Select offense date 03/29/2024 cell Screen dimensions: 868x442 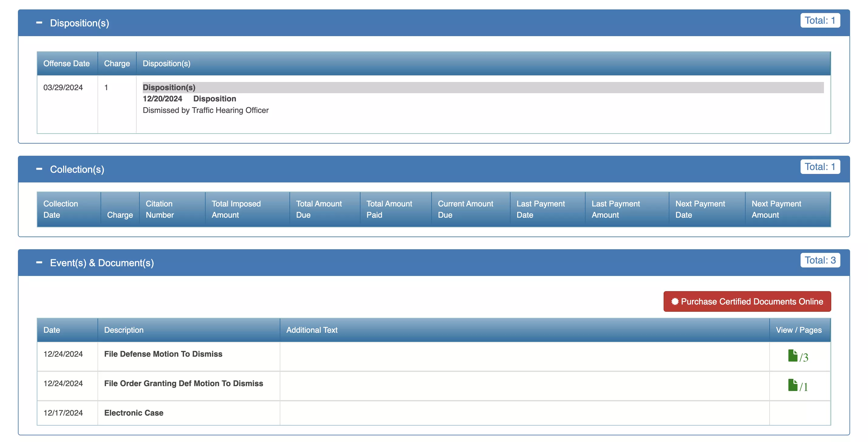(x=67, y=104)
